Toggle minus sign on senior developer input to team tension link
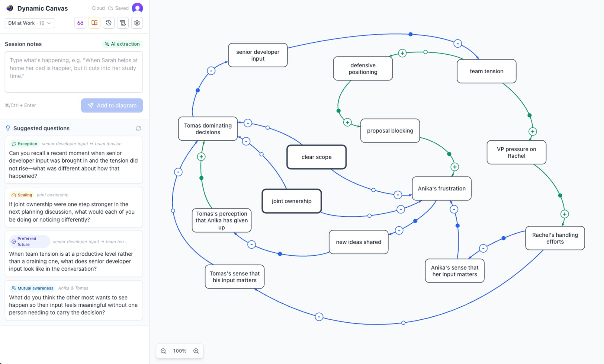604x364 pixels. (x=458, y=43)
